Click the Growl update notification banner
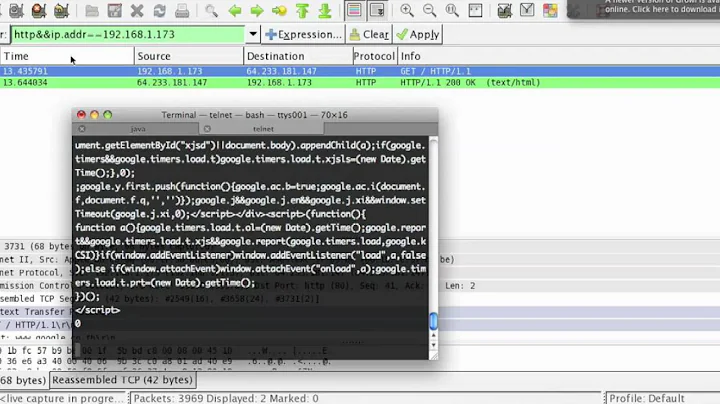Image resolution: width=720 pixels, height=404 pixels. [x=643, y=9]
